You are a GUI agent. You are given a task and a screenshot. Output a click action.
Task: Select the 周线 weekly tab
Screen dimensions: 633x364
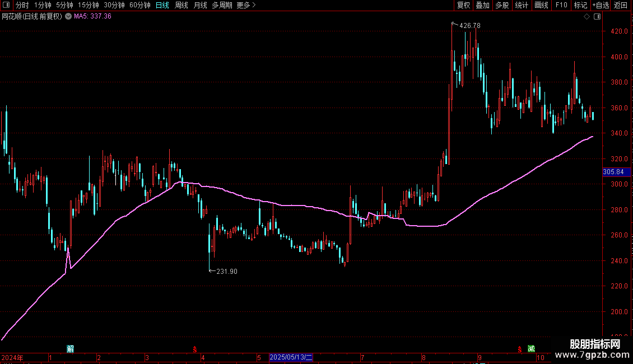[x=181, y=5]
